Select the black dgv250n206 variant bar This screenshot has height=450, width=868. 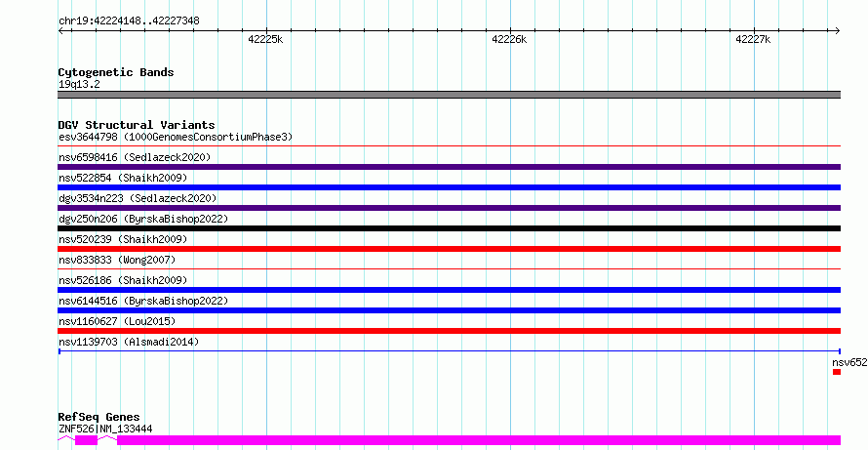[x=450, y=228]
